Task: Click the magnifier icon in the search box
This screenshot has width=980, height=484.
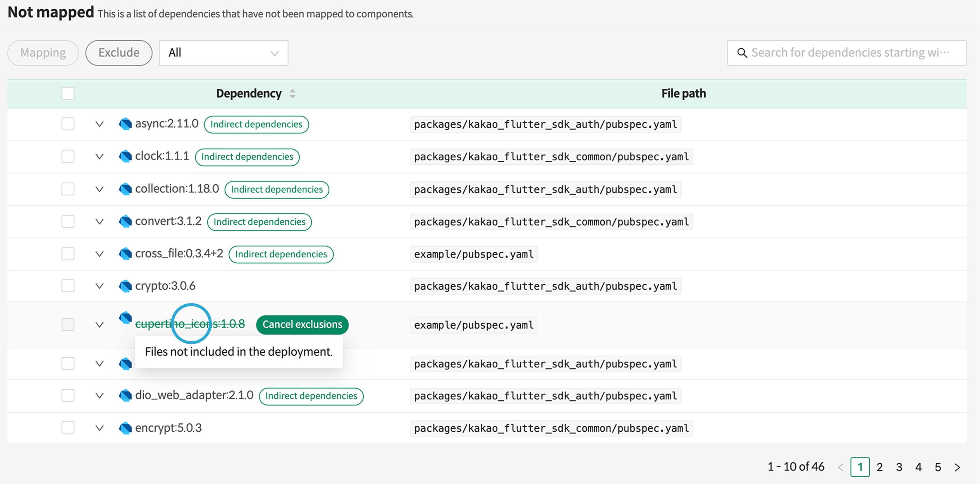Action: tap(742, 53)
